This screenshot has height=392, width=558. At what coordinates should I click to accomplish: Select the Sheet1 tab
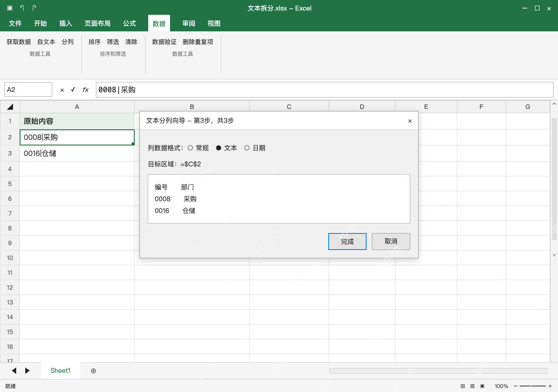[61, 371]
